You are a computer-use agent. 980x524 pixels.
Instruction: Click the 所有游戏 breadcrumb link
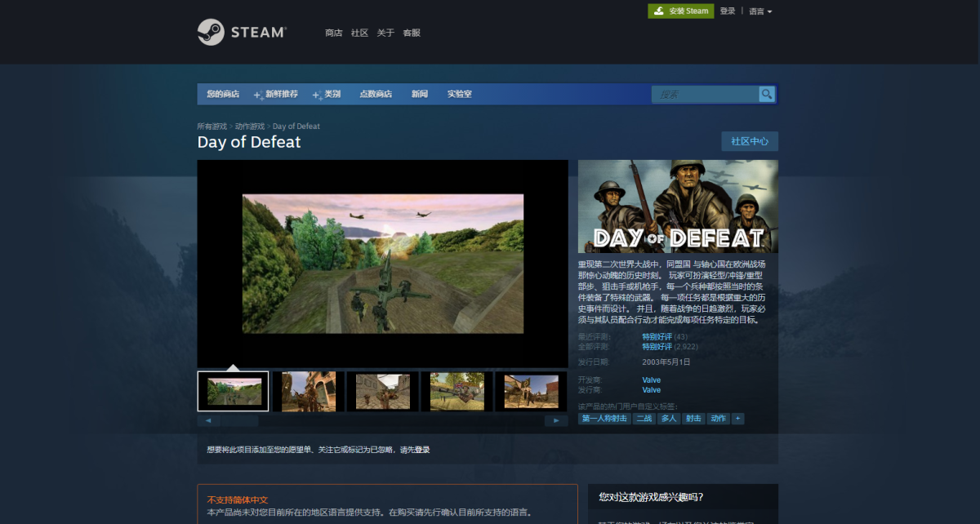click(x=212, y=127)
